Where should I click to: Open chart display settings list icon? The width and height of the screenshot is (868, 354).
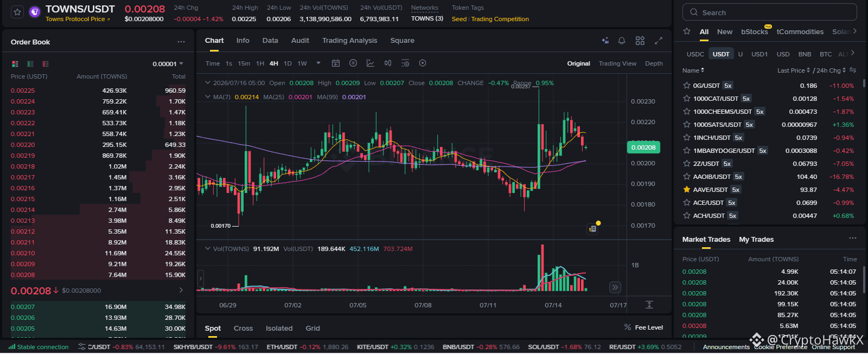point(405,63)
